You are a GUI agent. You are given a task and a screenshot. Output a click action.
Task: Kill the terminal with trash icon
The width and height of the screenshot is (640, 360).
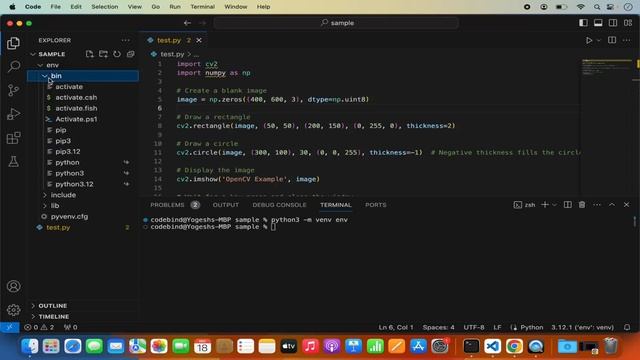coord(582,204)
